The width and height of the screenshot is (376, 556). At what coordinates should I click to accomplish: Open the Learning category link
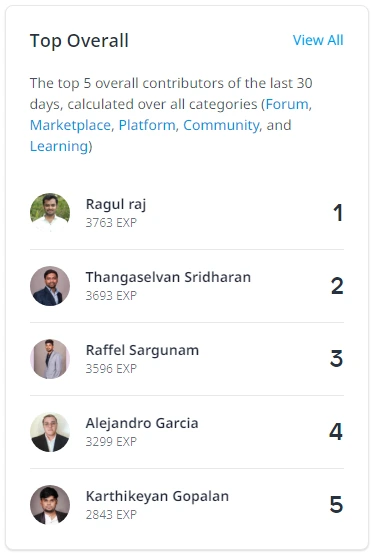(x=59, y=146)
